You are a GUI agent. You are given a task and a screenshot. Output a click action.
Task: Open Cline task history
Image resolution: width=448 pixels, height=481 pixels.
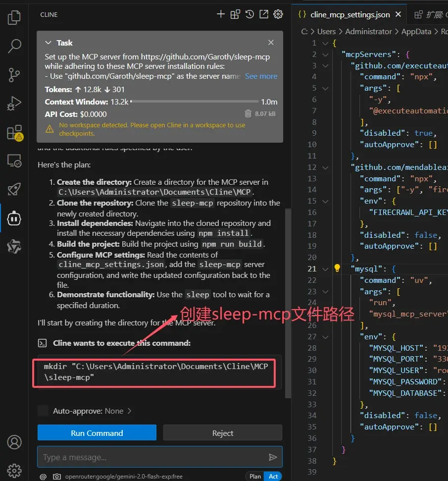[249, 14]
